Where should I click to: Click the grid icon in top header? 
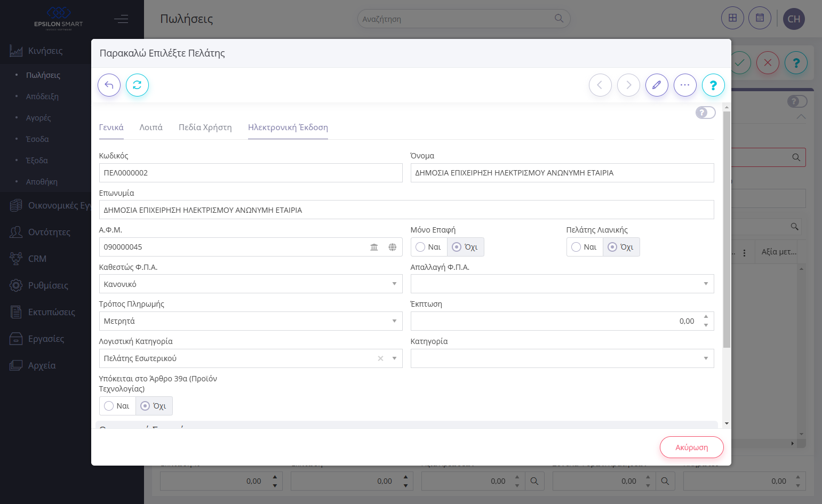tap(732, 18)
